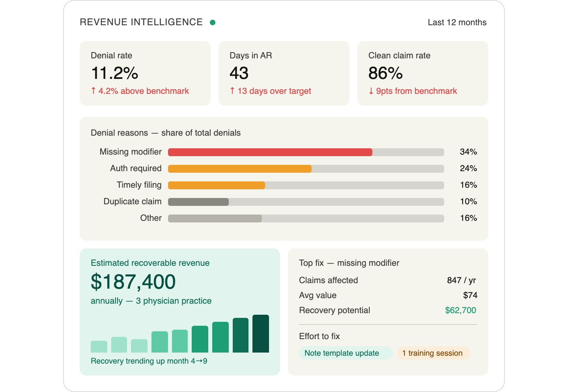Select the Missing modifier denial bar

point(270,152)
